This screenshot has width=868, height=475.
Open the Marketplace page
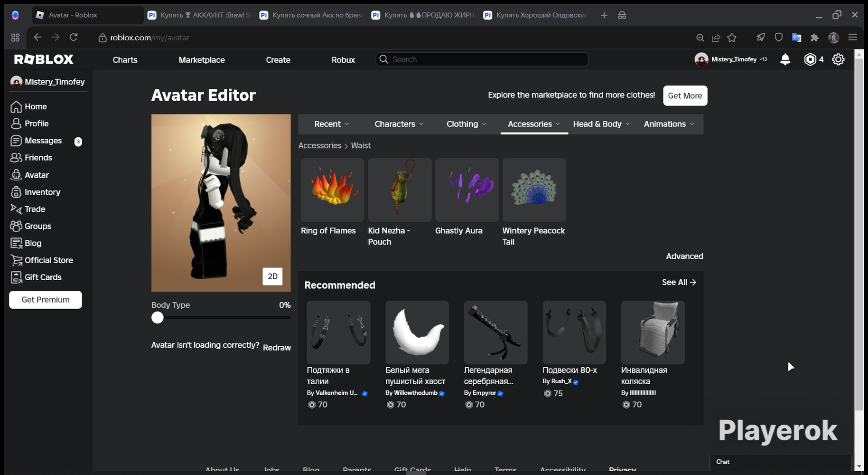coord(202,60)
